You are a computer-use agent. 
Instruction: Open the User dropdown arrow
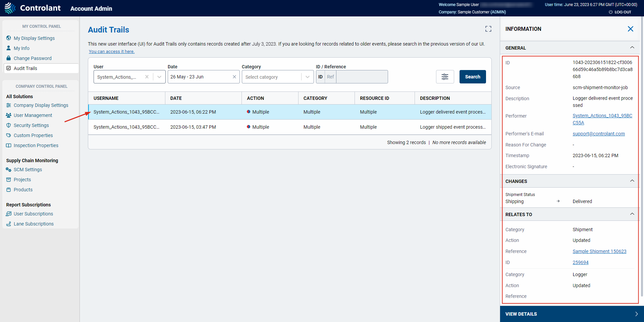(159, 77)
